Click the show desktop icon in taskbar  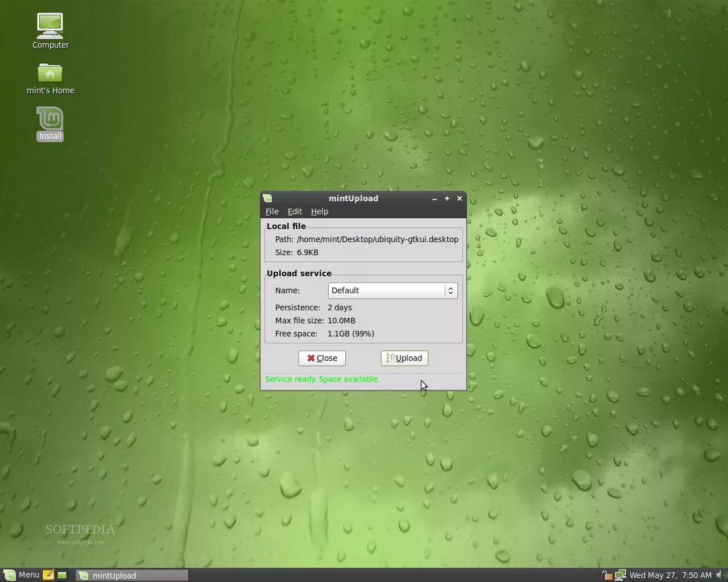pos(61,575)
